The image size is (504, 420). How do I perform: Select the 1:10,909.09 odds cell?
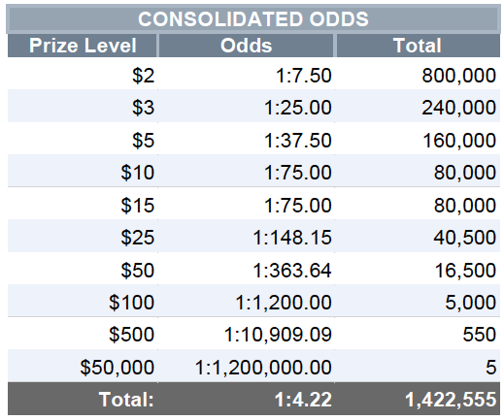pyautogui.click(x=247, y=334)
